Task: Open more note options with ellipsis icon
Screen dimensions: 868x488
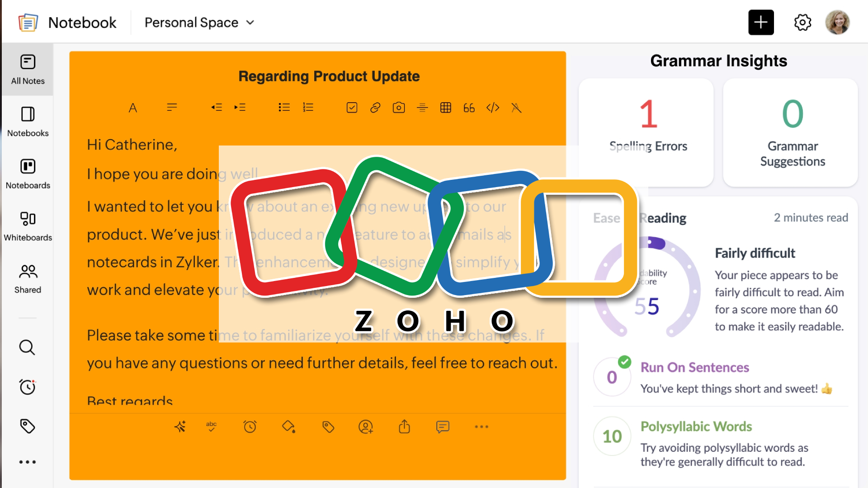Action: click(481, 427)
